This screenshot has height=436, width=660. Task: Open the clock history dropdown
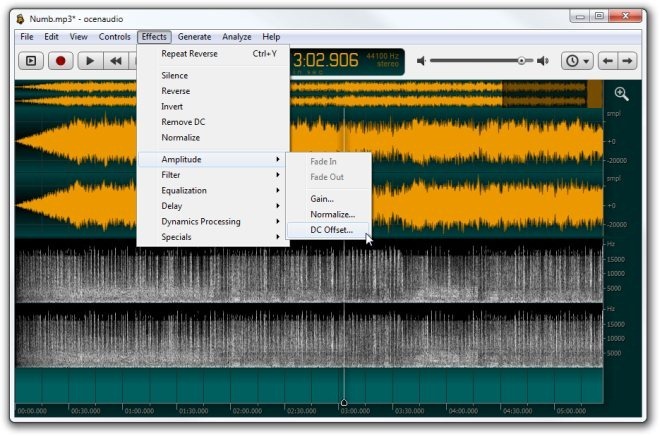click(577, 61)
